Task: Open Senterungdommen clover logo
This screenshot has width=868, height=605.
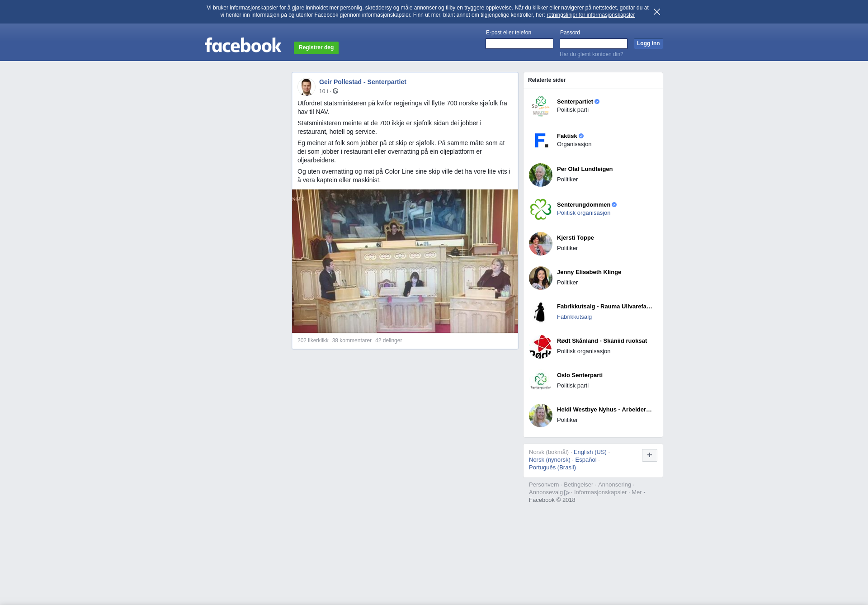Action: 541,209
